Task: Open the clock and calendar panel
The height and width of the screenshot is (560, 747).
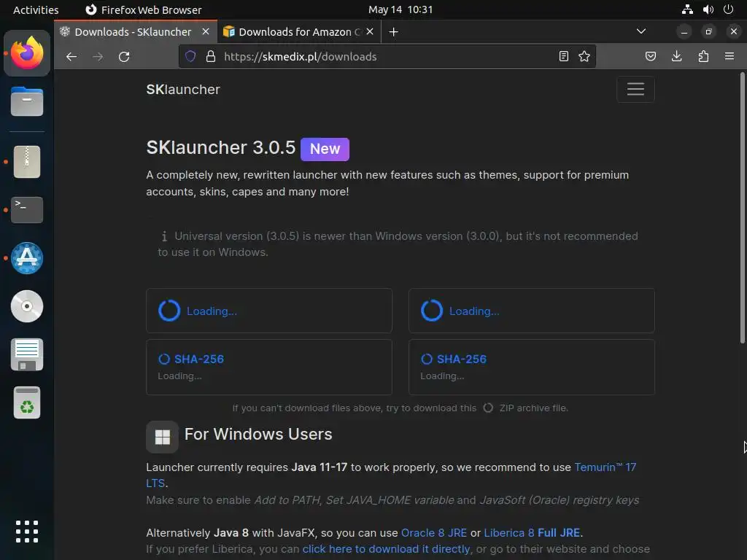Action: point(400,9)
